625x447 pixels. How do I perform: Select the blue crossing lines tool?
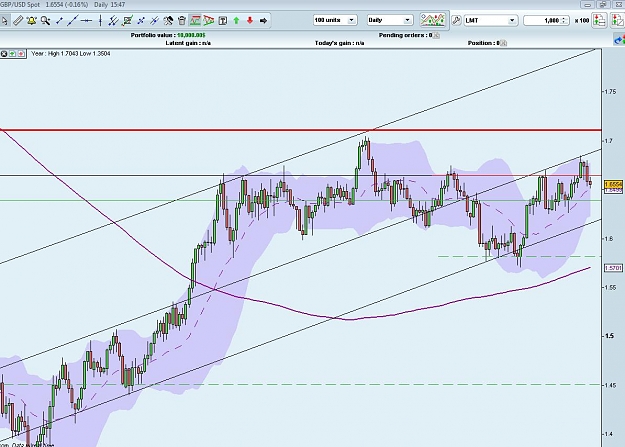point(141,20)
